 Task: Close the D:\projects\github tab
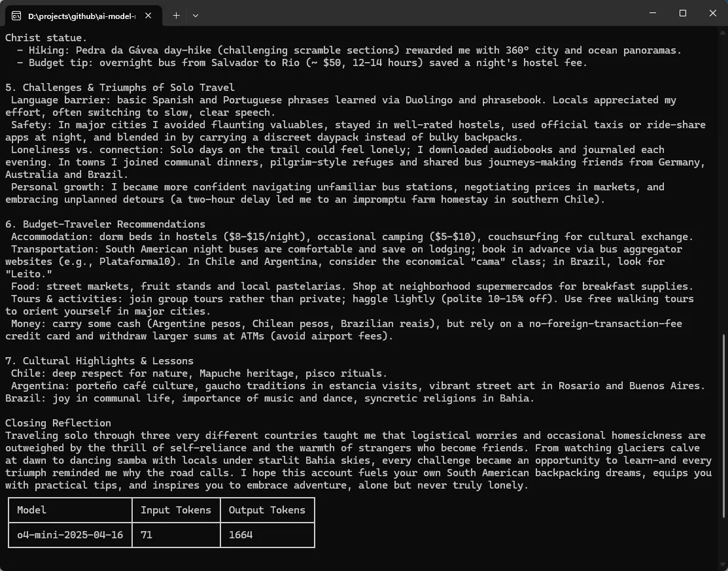149,15
